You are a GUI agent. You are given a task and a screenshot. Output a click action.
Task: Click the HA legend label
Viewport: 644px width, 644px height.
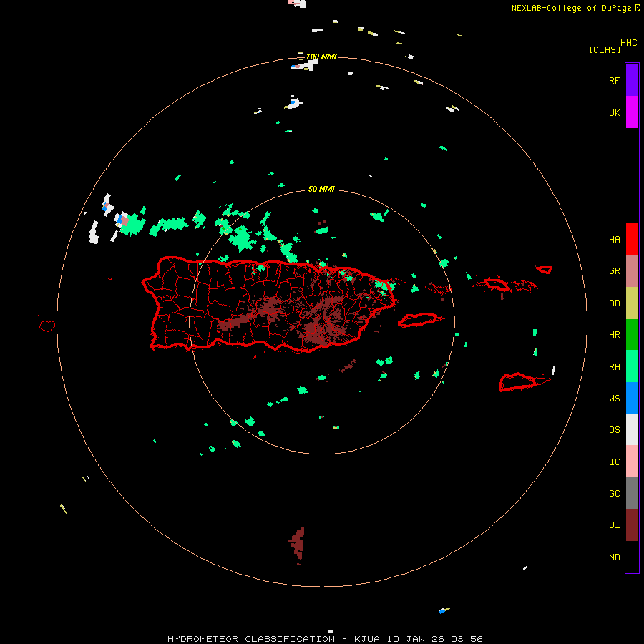click(614, 240)
